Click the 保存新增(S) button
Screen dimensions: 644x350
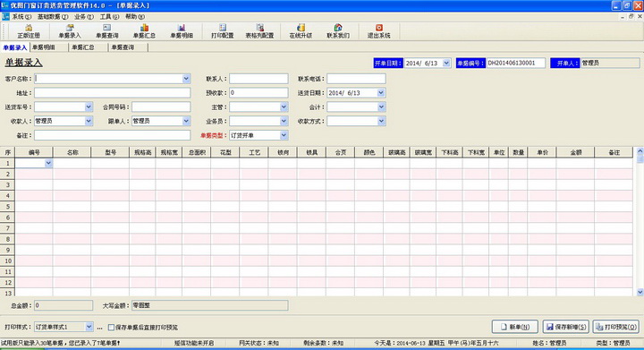[566, 327]
